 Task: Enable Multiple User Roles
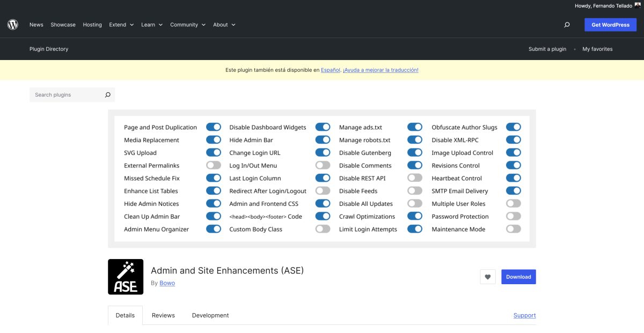click(513, 203)
